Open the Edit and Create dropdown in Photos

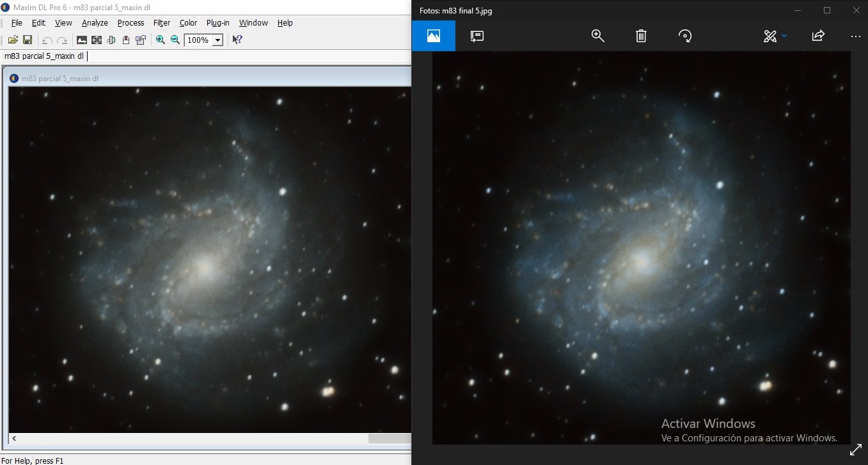(x=775, y=36)
